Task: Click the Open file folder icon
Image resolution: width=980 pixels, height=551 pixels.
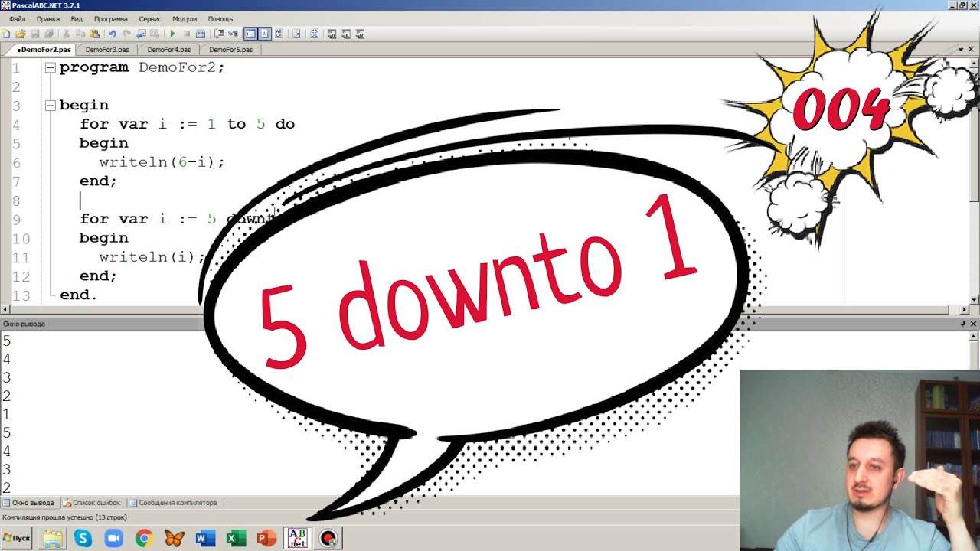Action: [21, 34]
